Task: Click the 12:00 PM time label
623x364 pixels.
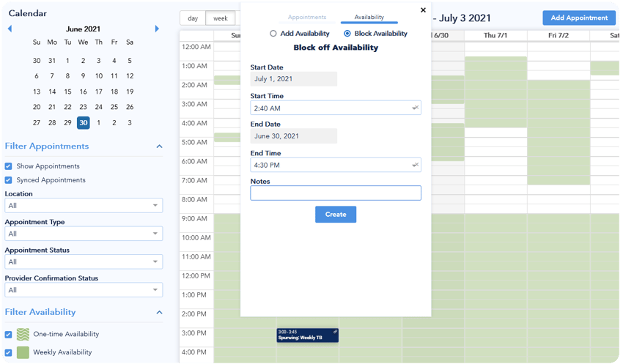Action: pos(196,276)
